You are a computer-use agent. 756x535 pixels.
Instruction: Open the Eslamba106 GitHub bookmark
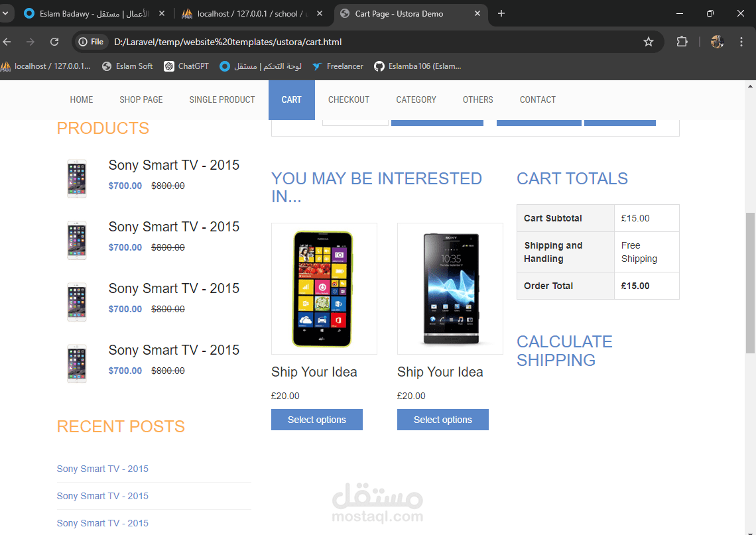[418, 66]
